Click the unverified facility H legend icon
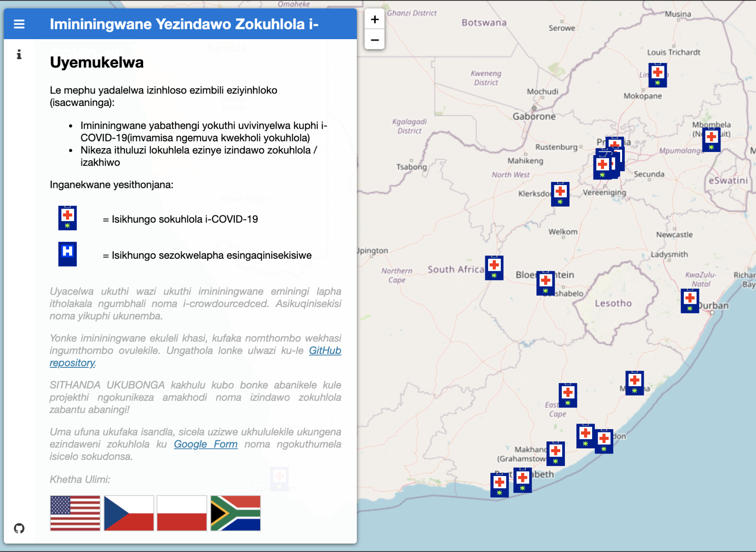The width and height of the screenshot is (756, 552). click(67, 254)
